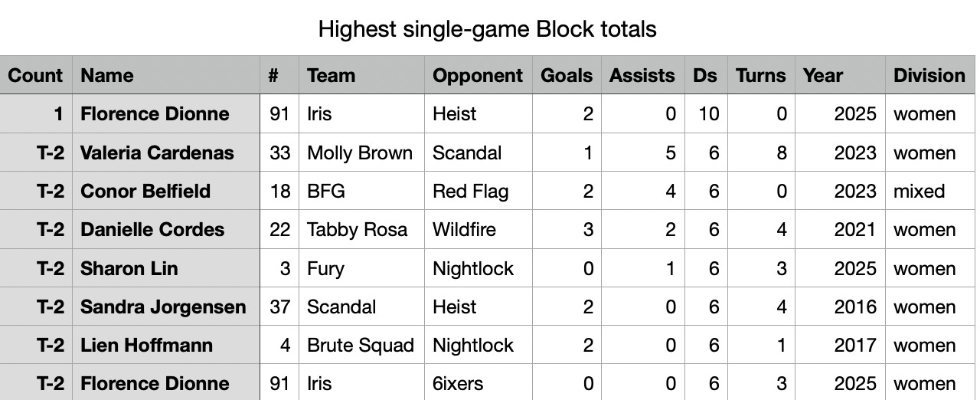
Task: Click the Division column header
Action: [929, 75]
